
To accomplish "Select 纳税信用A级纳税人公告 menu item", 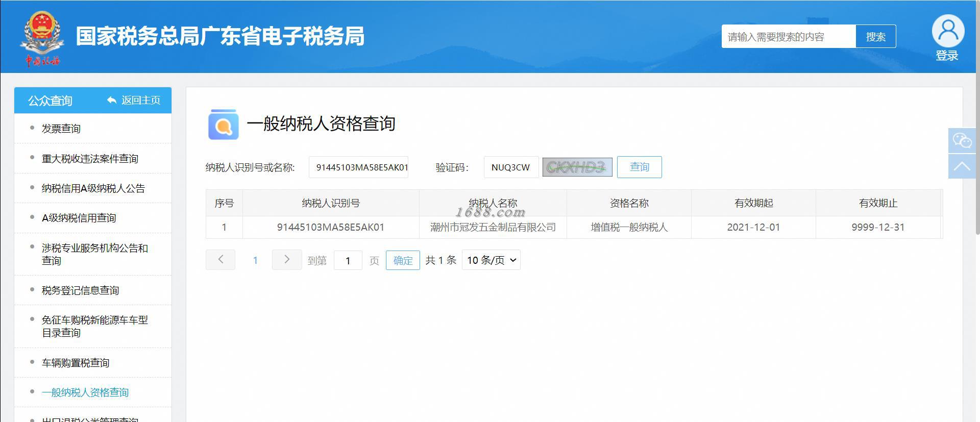I will click(93, 188).
